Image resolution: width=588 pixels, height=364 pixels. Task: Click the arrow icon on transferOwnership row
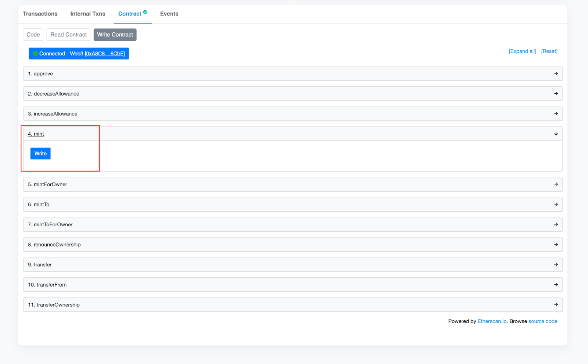556,304
